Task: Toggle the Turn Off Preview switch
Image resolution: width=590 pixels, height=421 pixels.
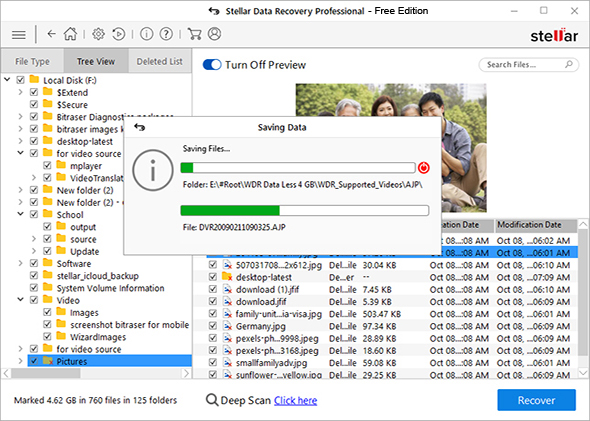Action: (x=212, y=65)
